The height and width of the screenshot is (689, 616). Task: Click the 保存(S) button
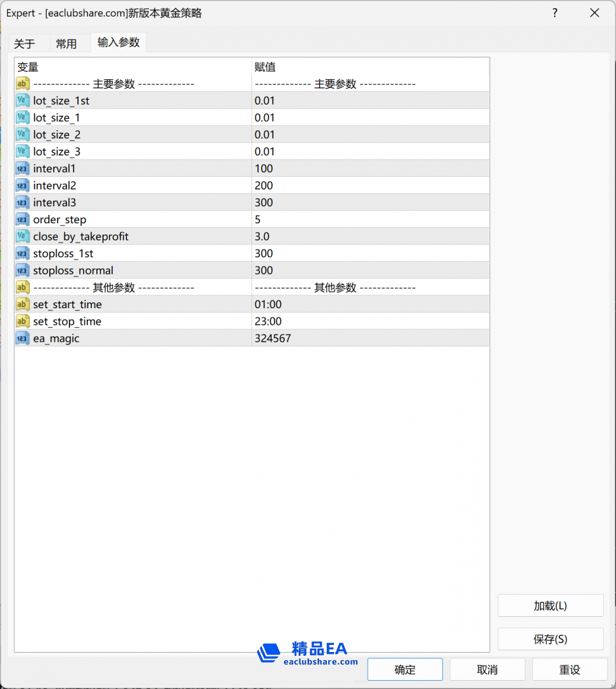[x=550, y=639]
